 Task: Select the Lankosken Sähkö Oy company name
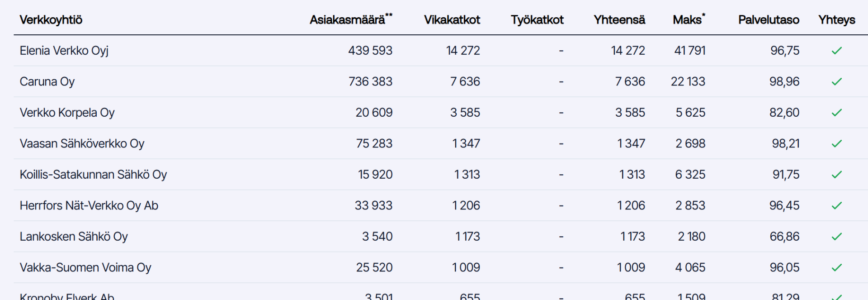tap(74, 237)
